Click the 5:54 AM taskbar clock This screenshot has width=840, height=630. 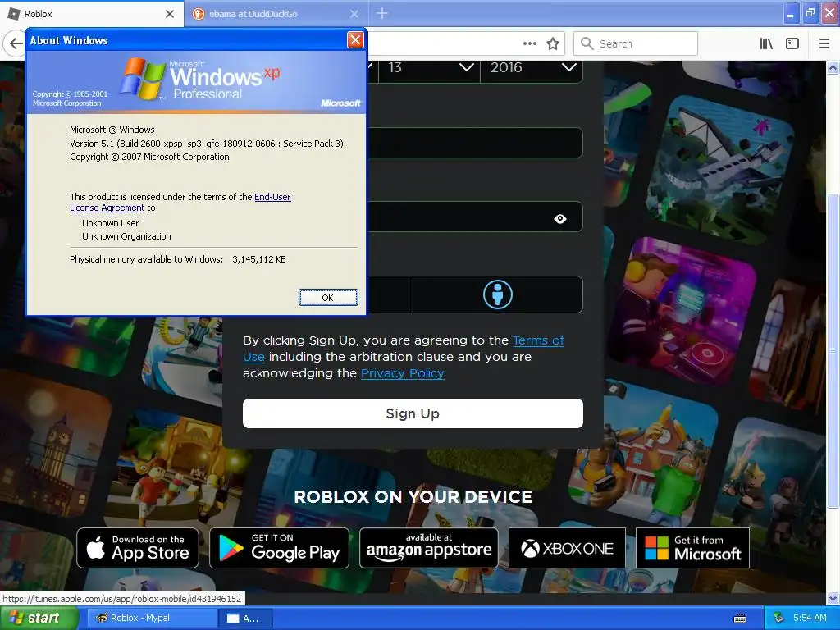tap(810, 618)
